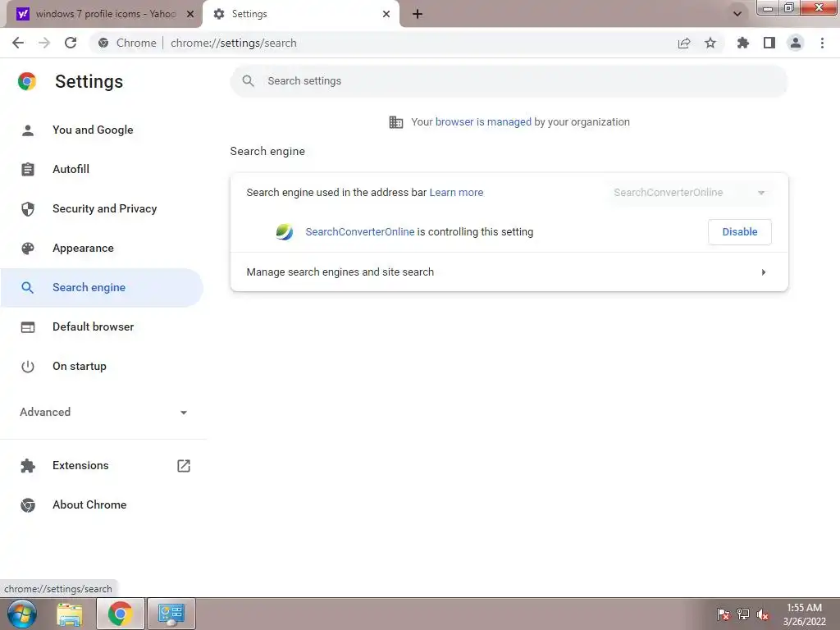The height and width of the screenshot is (630, 840).
Task: Reload the current page
Action: pos(71,43)
